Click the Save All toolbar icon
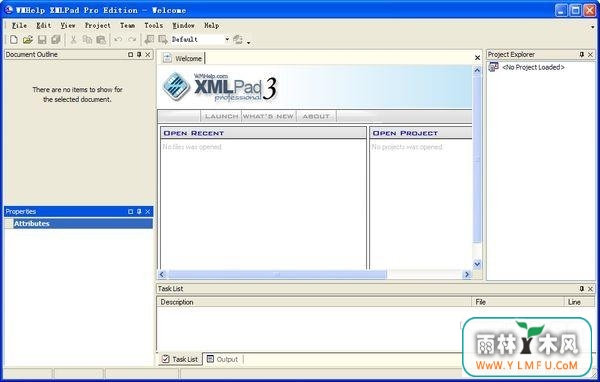This screenshot has width=600, height=382. 56,39
